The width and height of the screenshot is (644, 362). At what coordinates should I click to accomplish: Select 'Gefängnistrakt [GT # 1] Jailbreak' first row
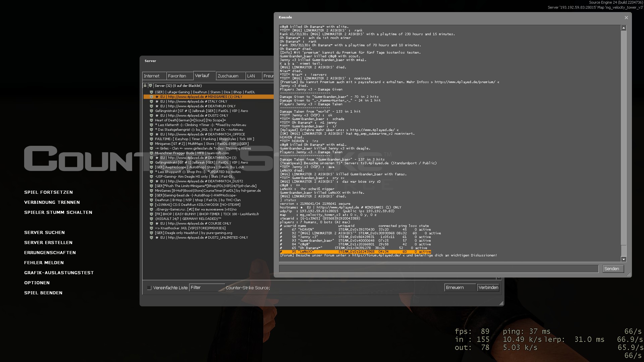tap(209, 111)
